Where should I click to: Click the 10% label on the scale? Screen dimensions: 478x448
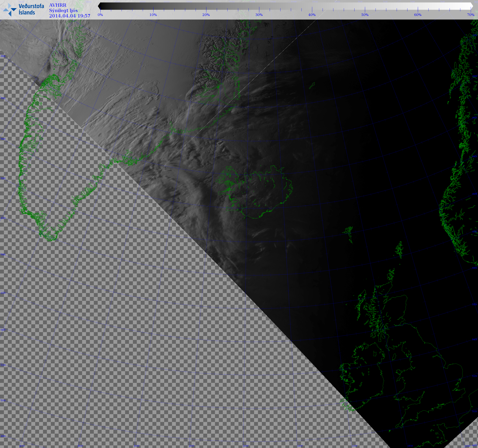tap(153, 15)
